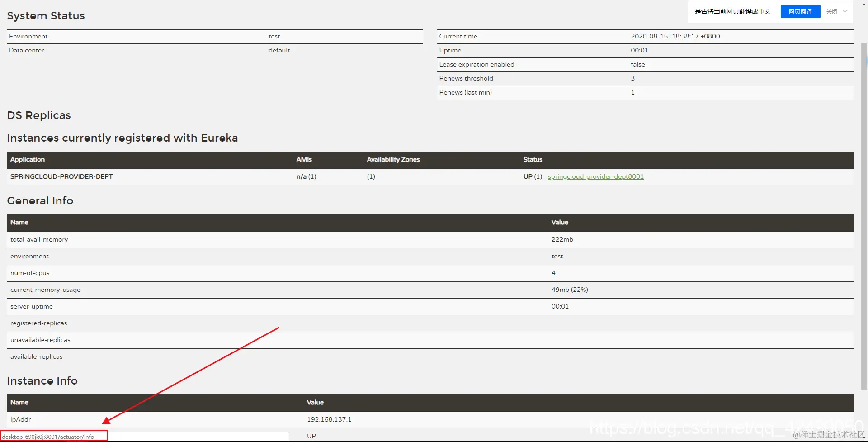
Task: Select the current time value 2020-08-15T18:38:17 +0800
Action: pos(675,36)
